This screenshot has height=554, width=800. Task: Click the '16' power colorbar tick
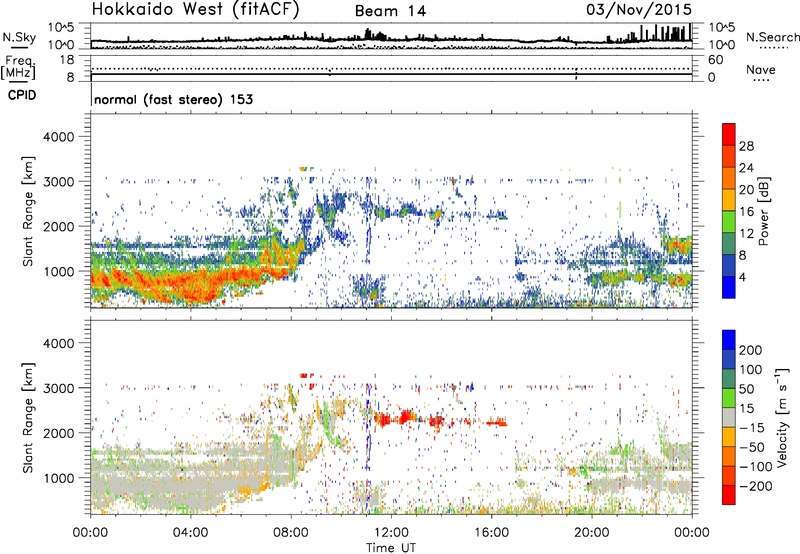click(x=746, y=212)
